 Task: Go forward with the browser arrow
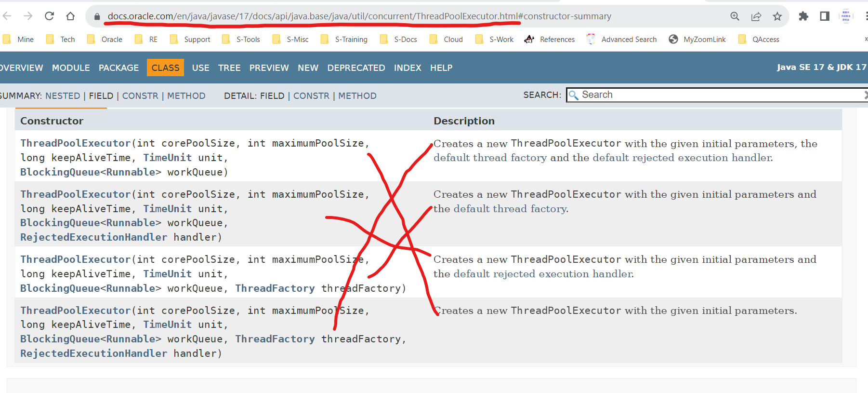(28, 16)
